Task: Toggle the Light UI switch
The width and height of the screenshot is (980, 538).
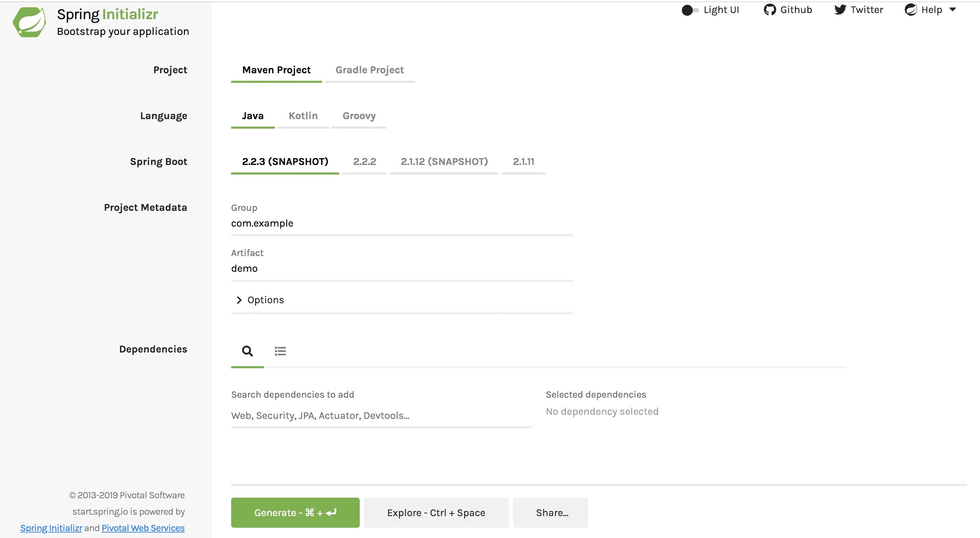Action: click(690, 10)
